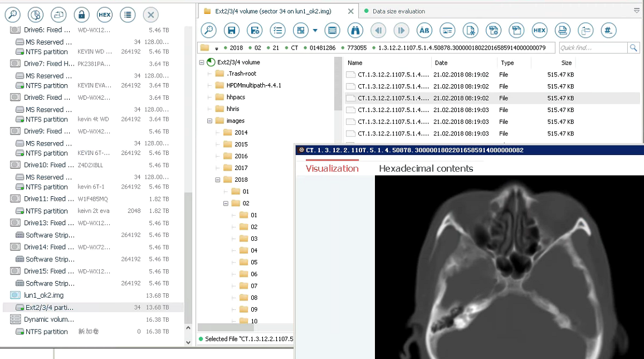Collapse the Ext2/3/4 volume root node

[202, 62]
